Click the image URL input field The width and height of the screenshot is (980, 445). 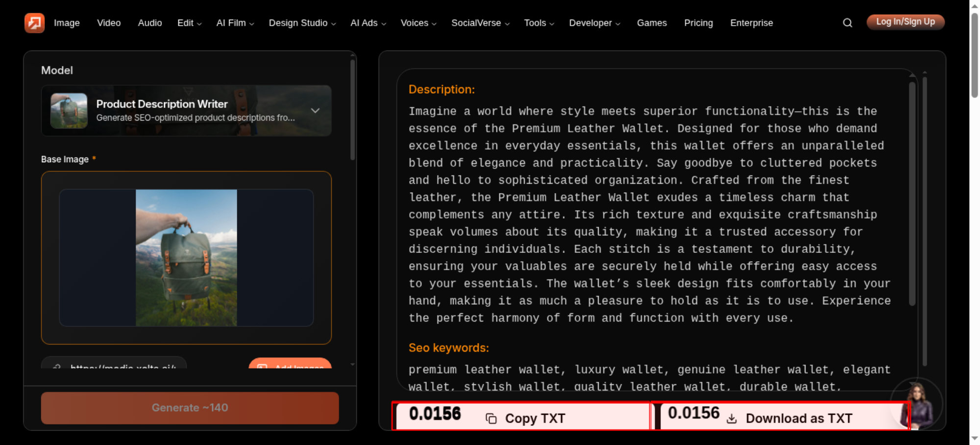click(114, 363)
